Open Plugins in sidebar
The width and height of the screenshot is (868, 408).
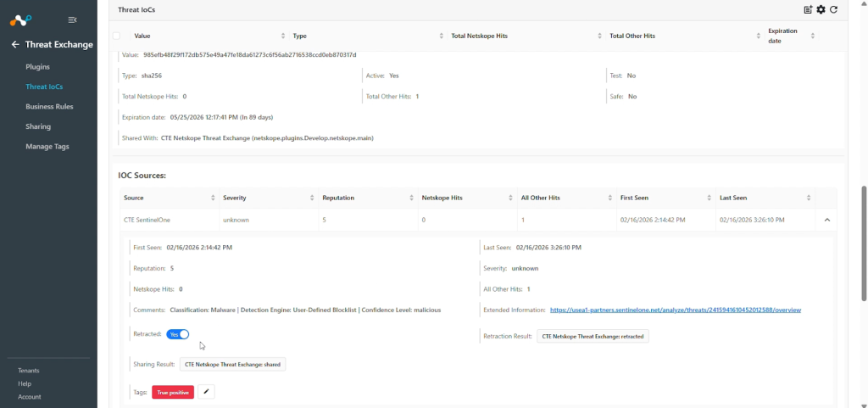click(37, 67)
